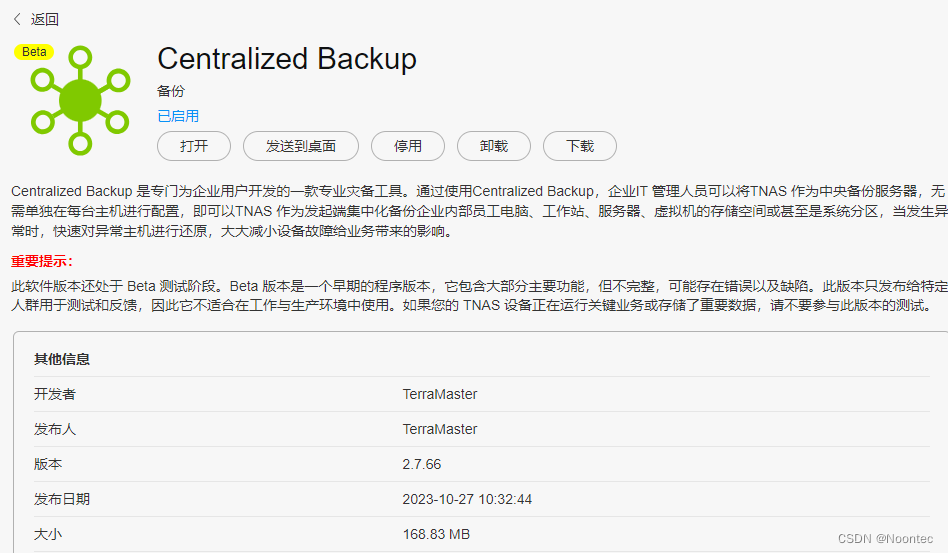Click the release date 2023-10-27 value
948x553 pixels.
tap(467, 499)
